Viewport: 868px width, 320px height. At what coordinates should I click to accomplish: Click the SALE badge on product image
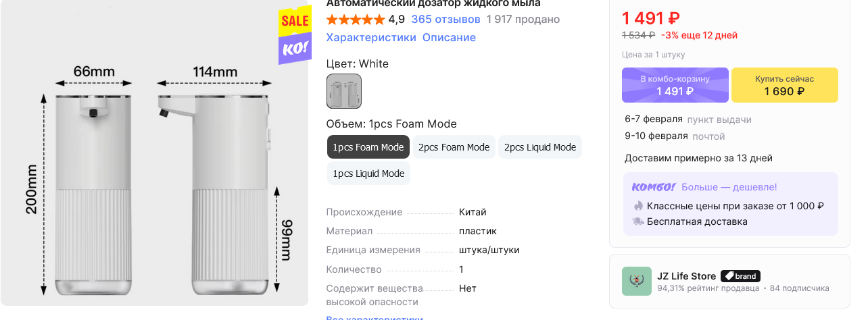[295, 22]
